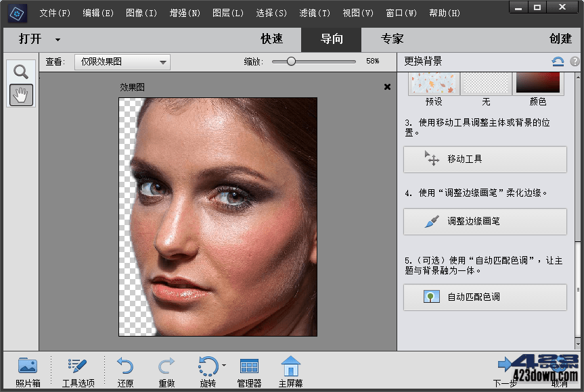The image size is (584, 392).
Task: Activate the 移动工具 button
Action: click(485, 160)
